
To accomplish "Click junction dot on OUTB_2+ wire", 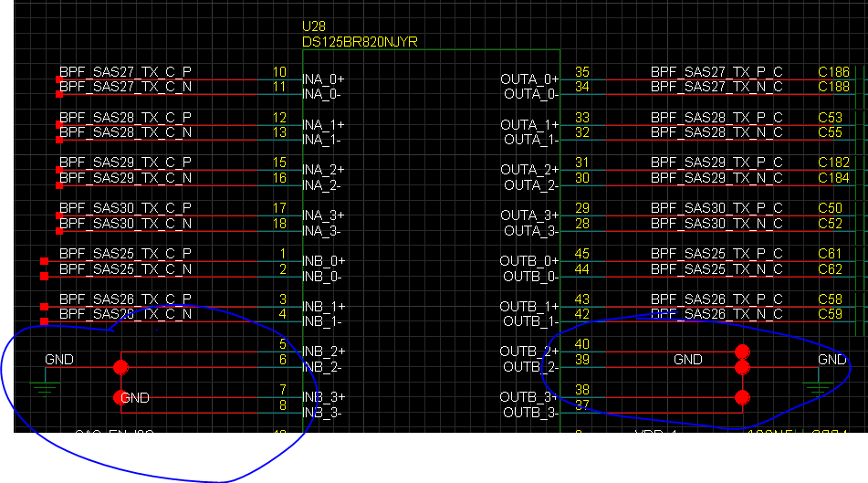I will [742, 352].
